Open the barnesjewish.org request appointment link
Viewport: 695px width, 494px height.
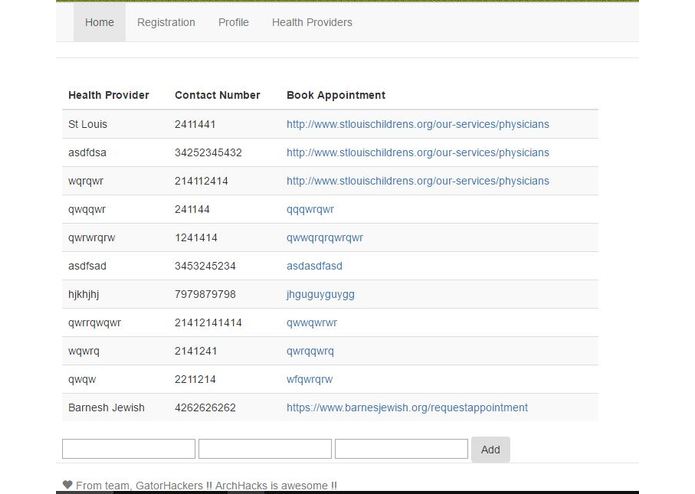pos(407,408)
